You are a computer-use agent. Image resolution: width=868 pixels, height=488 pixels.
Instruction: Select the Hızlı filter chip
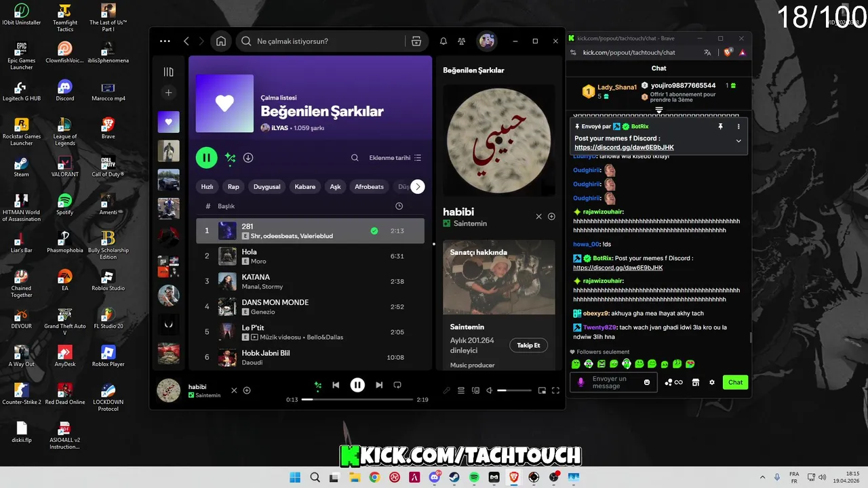(x=208, y=186)
